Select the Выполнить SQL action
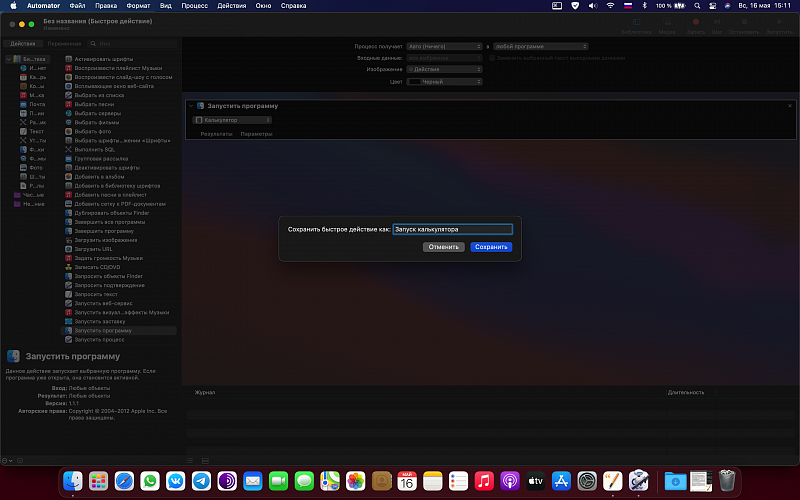 pos(96,149)
